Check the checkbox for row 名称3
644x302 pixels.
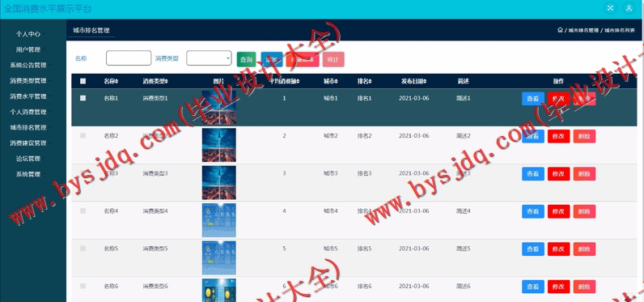(83, 173)
